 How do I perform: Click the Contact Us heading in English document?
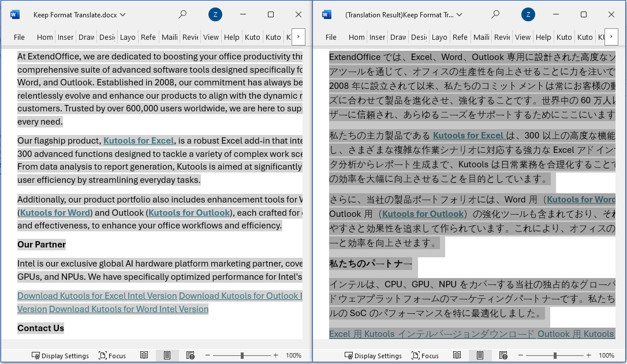click(41, 328)
